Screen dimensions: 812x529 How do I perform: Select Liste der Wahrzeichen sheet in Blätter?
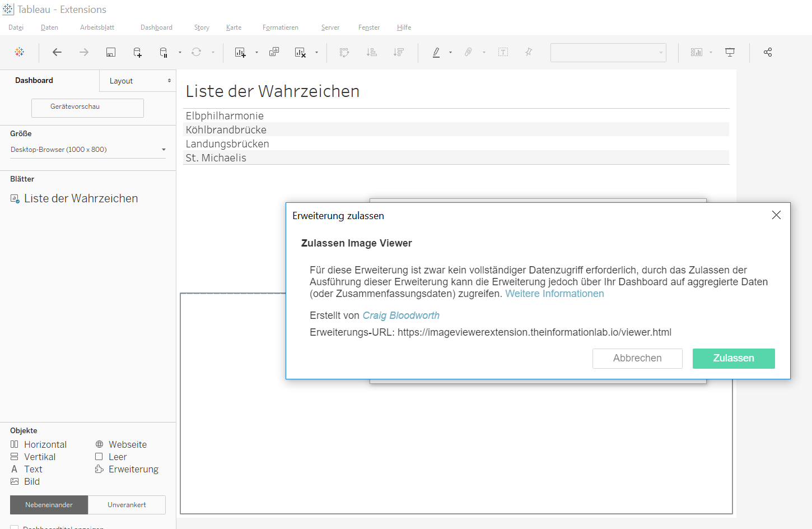(74, 198)
